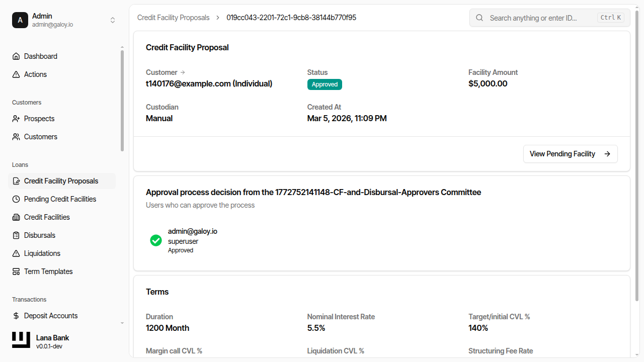Click the Liquidations triangle icon

click(x=16, y=253)
